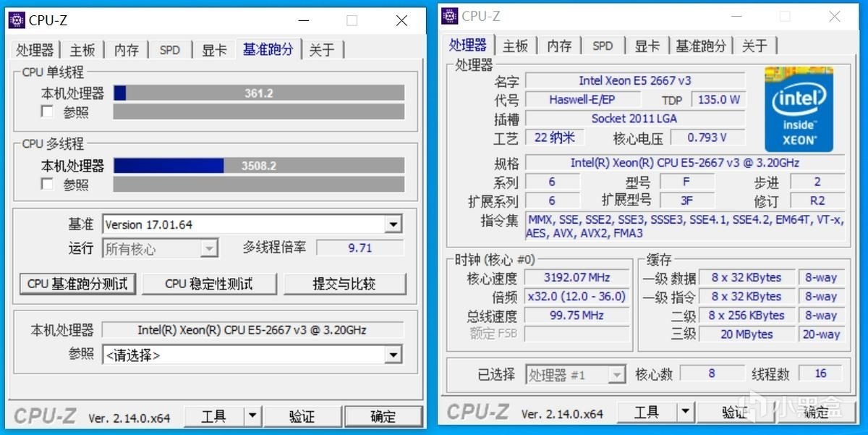This screenshot has width=868, height=435.
Task: Switch to SPD tab in left window
Action: click(x=170, y=50)
